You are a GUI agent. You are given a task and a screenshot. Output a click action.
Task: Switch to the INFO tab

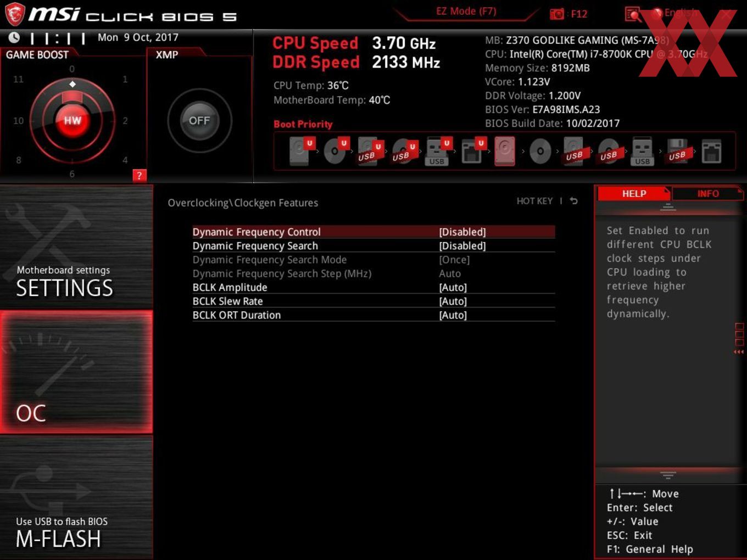coord(707,193)
